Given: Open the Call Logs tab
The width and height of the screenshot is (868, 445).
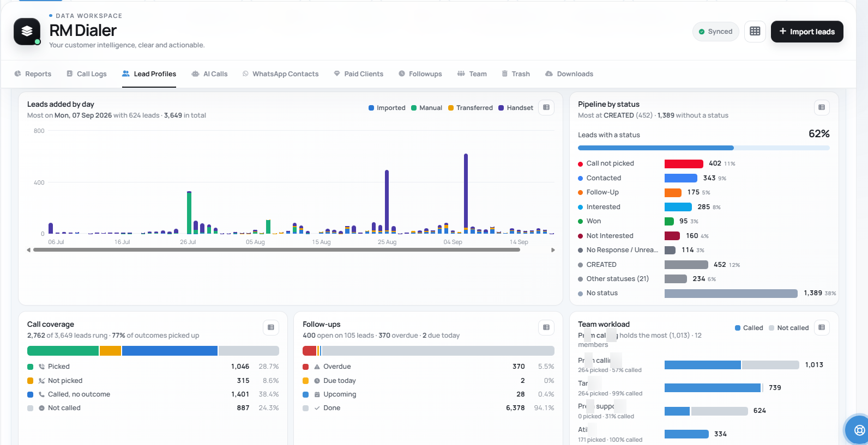Looking at the screenshot, I should [x=87, y=74].
